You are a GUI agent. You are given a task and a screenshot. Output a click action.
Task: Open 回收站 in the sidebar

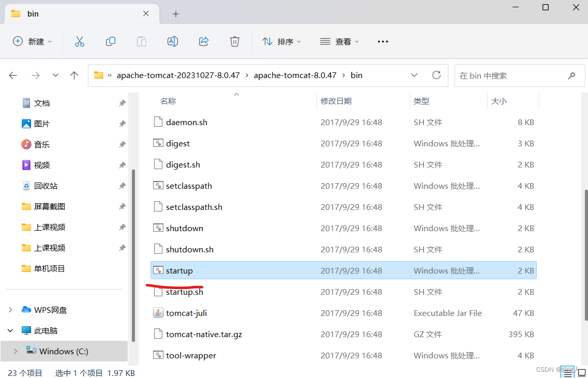(46, 186)
